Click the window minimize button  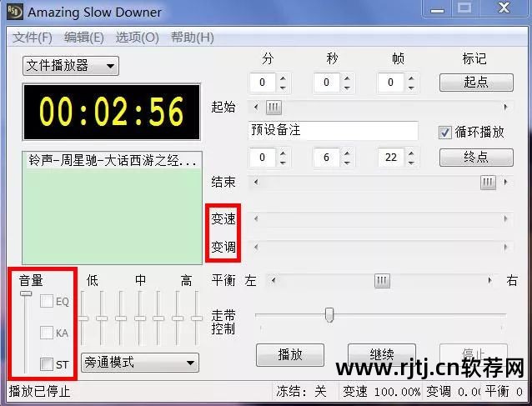(437, 8)
